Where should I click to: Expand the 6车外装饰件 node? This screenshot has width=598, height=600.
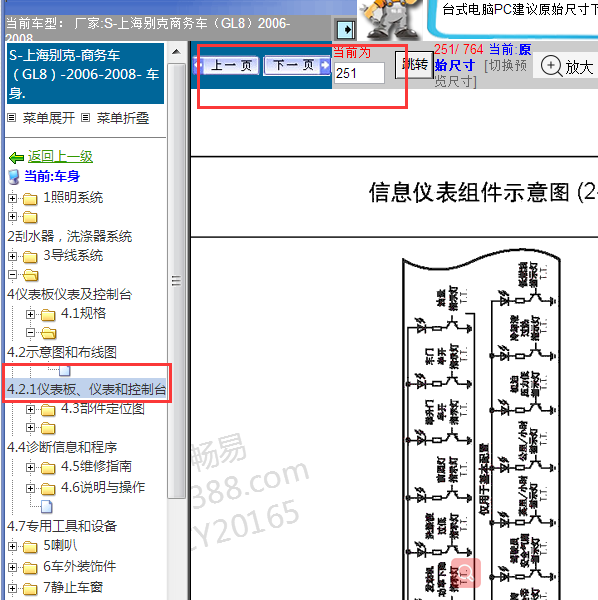[x=12, y=567]
